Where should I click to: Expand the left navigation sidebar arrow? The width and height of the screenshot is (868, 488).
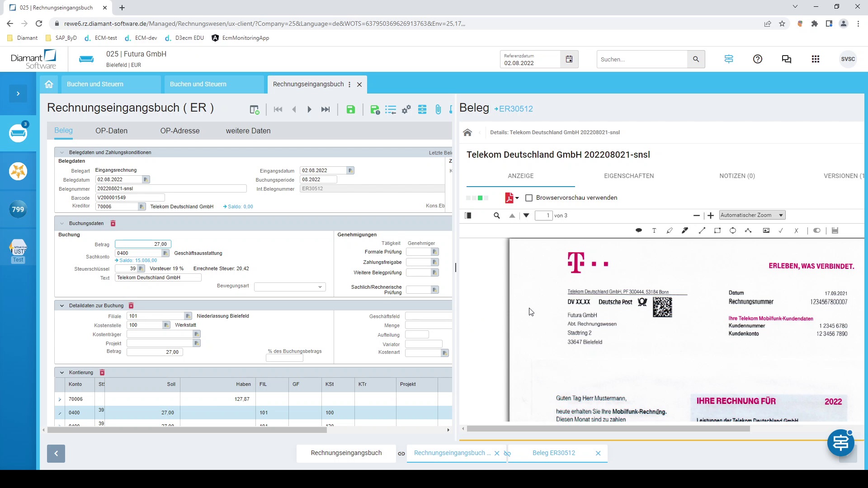(18, 94)
